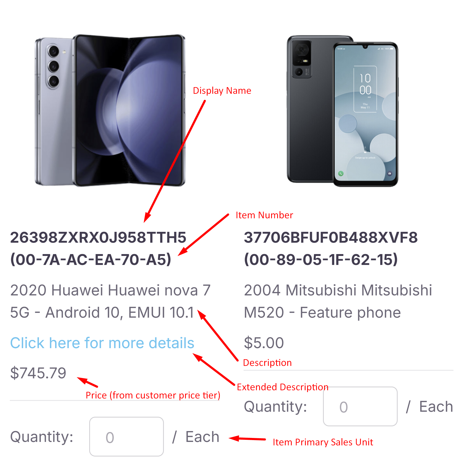Open the 'Click here for more details' link
This screenshot has height=461, width=476.
tap(102, 343)
